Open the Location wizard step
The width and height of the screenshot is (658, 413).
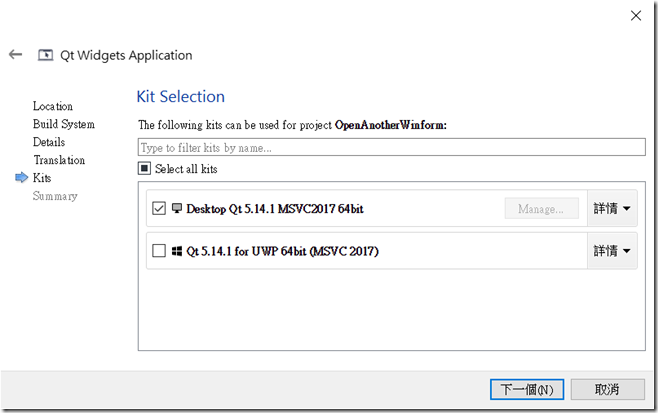pos(53,106)
